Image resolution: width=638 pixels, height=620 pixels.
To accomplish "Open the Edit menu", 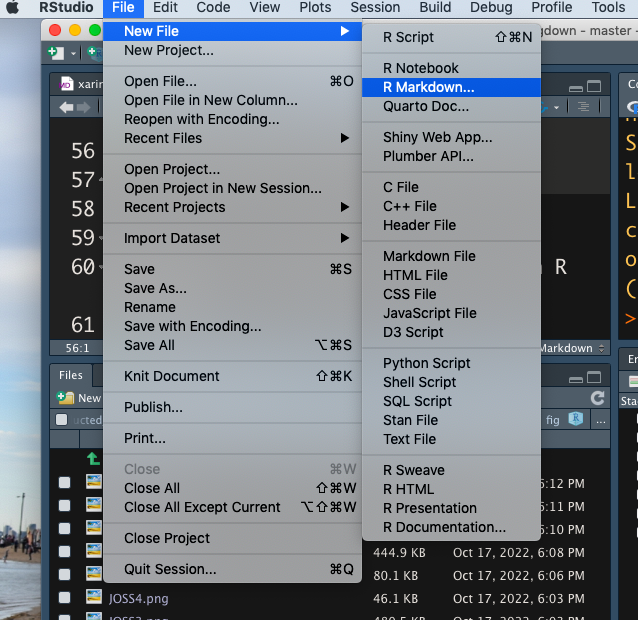I will click(165, 8).
